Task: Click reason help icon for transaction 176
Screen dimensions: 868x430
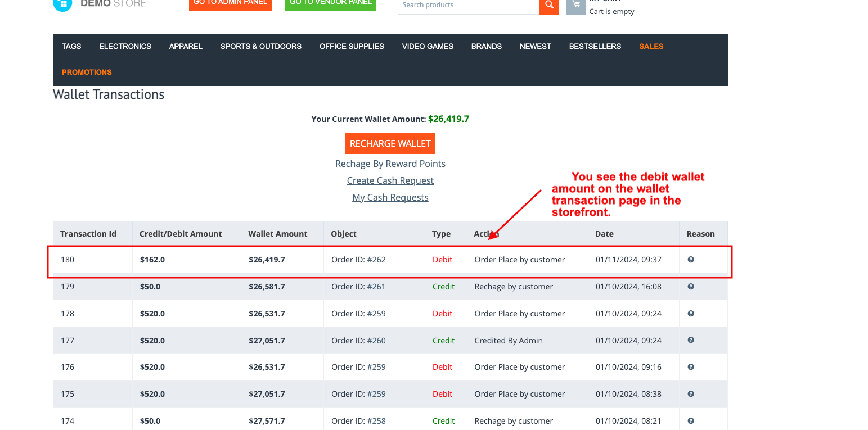Action: [x=691, y=367]
